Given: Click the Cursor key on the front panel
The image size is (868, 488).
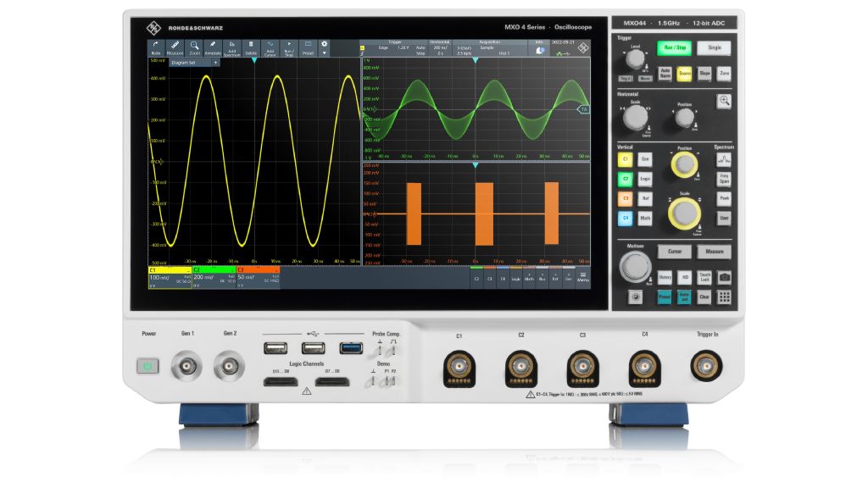Looking at the screenshot, I should point(674,251).
